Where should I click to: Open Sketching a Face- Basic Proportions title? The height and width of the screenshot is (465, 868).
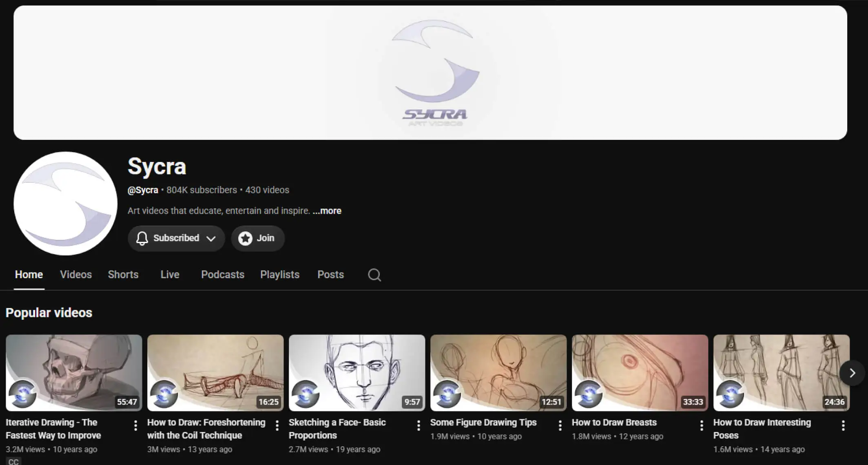click(337, 429)
